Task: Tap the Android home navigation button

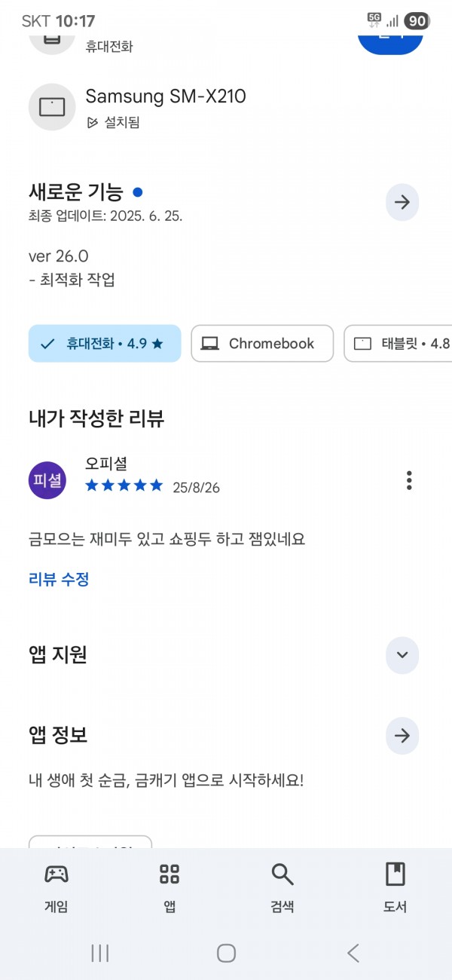Action: (226, 953)
